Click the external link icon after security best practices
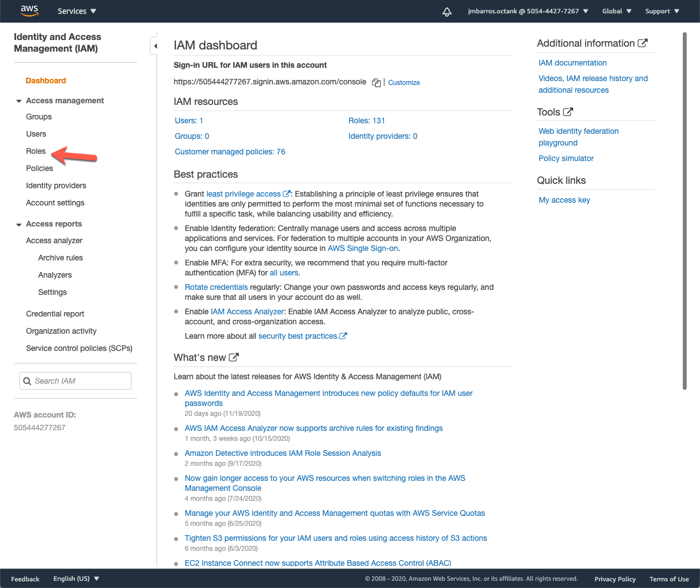 [343, 336]
